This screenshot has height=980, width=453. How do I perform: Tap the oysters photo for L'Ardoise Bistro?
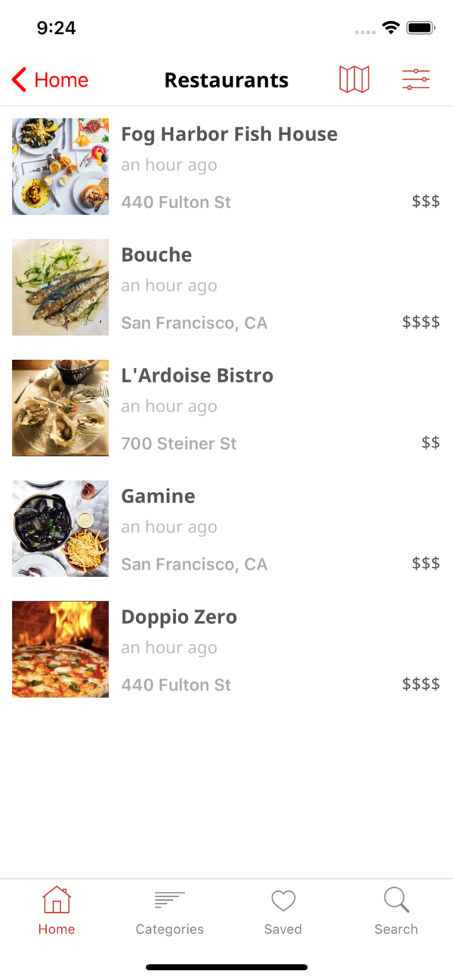point(60,407)
